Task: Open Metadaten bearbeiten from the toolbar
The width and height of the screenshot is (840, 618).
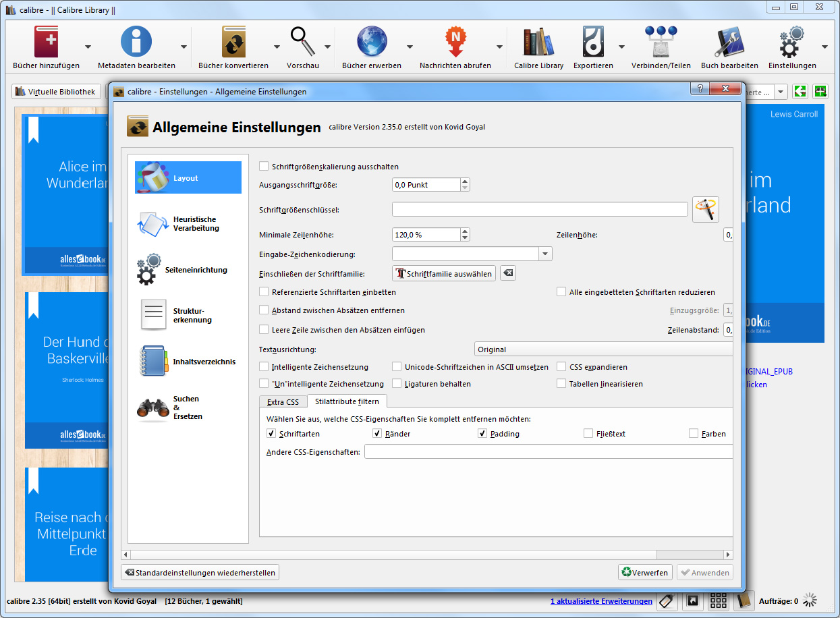Action: pyautogui.click(x=136, y=42)
